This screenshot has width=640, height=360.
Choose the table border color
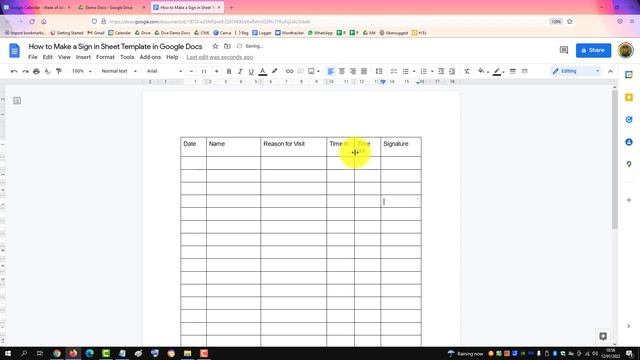coord(497,71)
